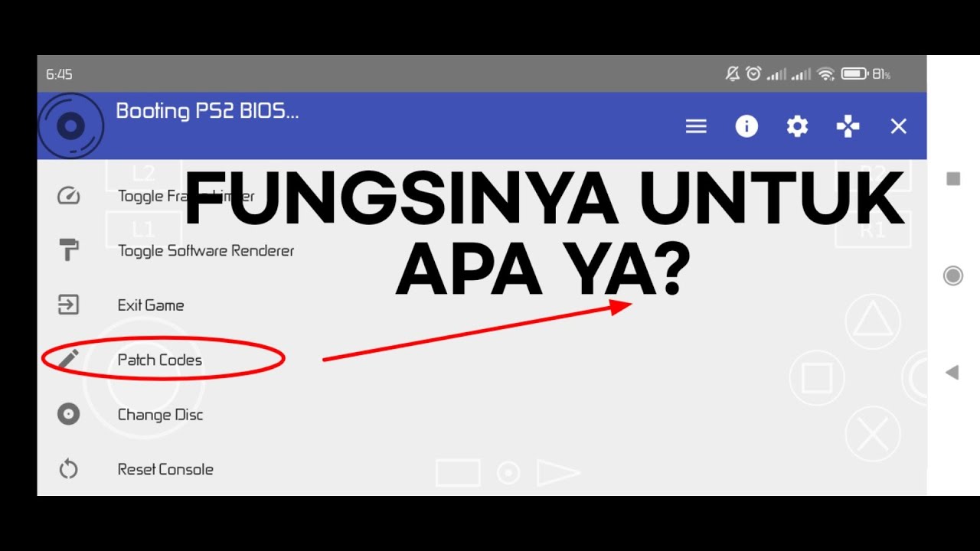The height and width of the screenshot is (551, 980).
Task: Click the paint roller icon for software renderer
Action: coord(69,250)
